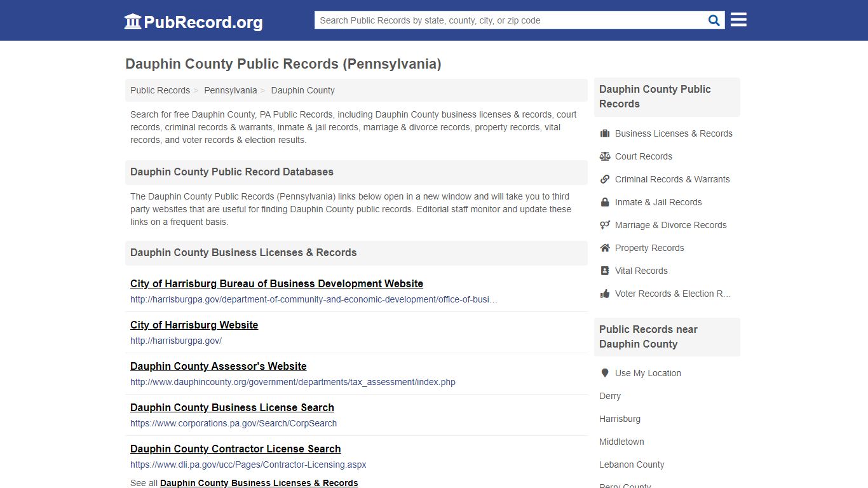Select Use My Location
Image resolution: width=868 pixels, height=488 pixels.
click(648, 373)
